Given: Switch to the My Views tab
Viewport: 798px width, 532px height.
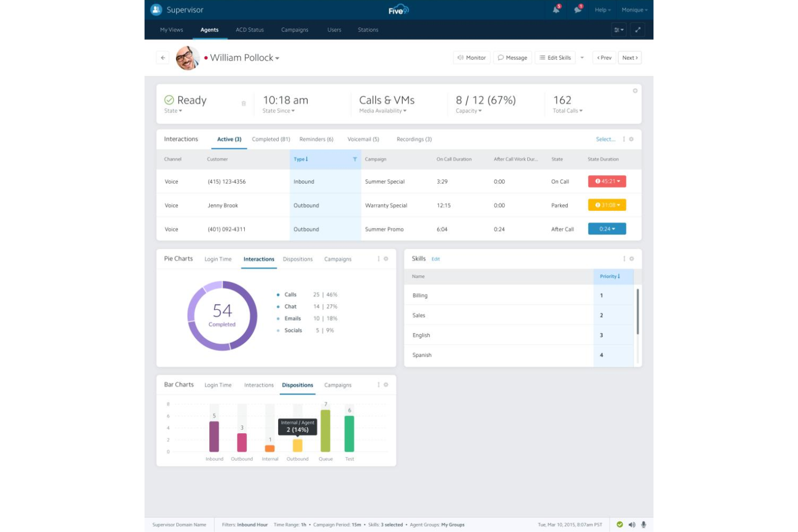Looking at the screenshot, I should tap(171, 30).
